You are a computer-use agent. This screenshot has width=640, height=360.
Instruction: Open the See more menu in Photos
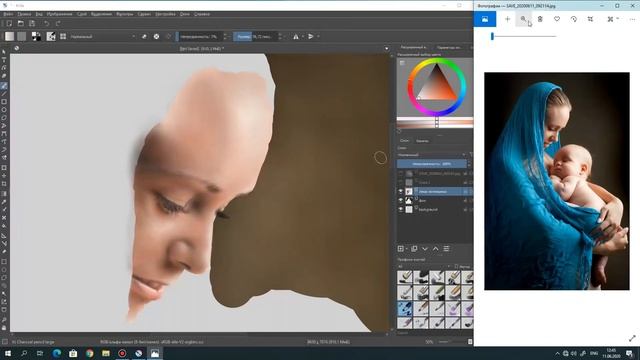[632, 19]
